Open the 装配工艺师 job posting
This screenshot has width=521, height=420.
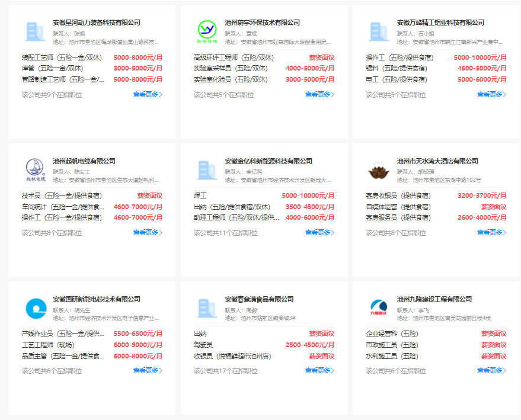pyautogui.click(x=62, y=58)
